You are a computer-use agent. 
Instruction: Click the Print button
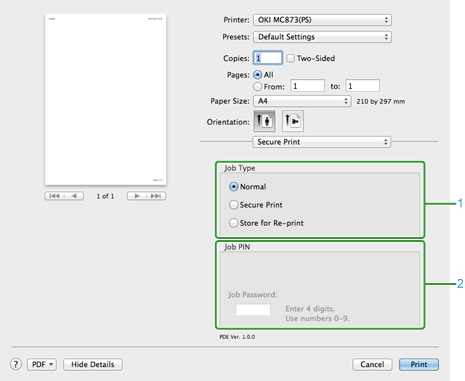point(419,364)
